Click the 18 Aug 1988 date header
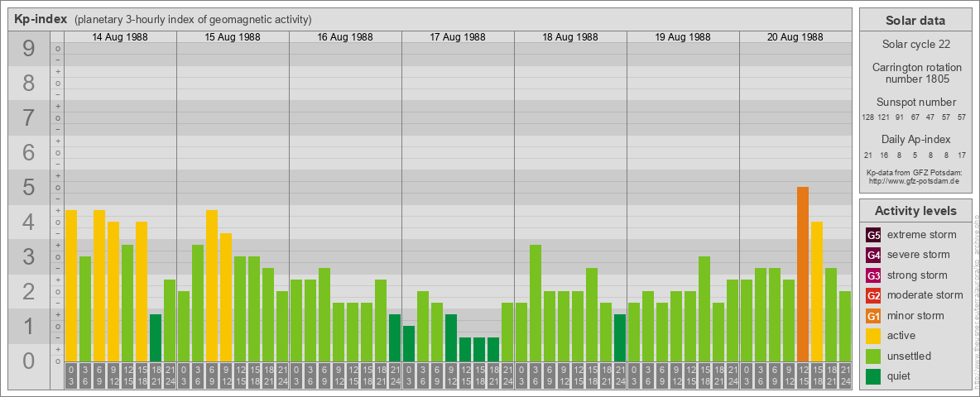980x397 pixels. [570, 37]
